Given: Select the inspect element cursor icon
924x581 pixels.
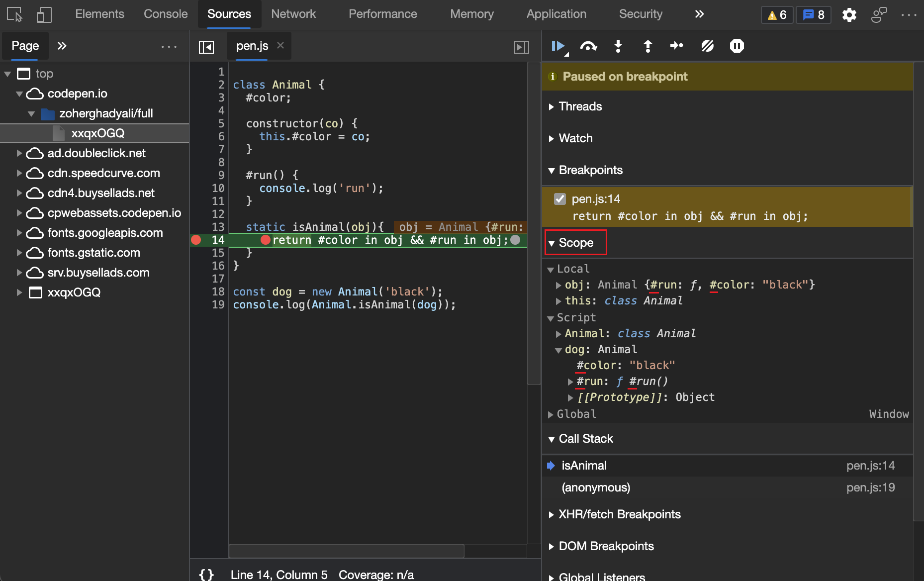Looking at the screenshot, I should point(15,14).
